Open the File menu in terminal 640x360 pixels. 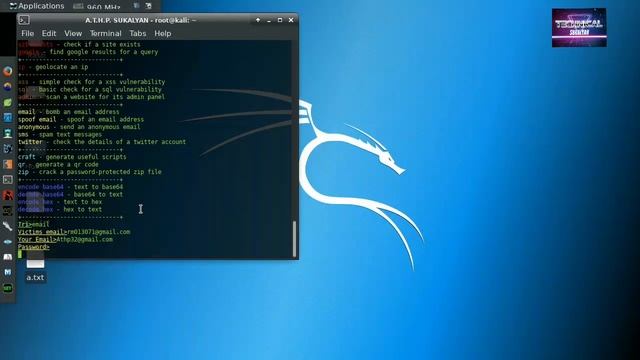click(27, 33)
